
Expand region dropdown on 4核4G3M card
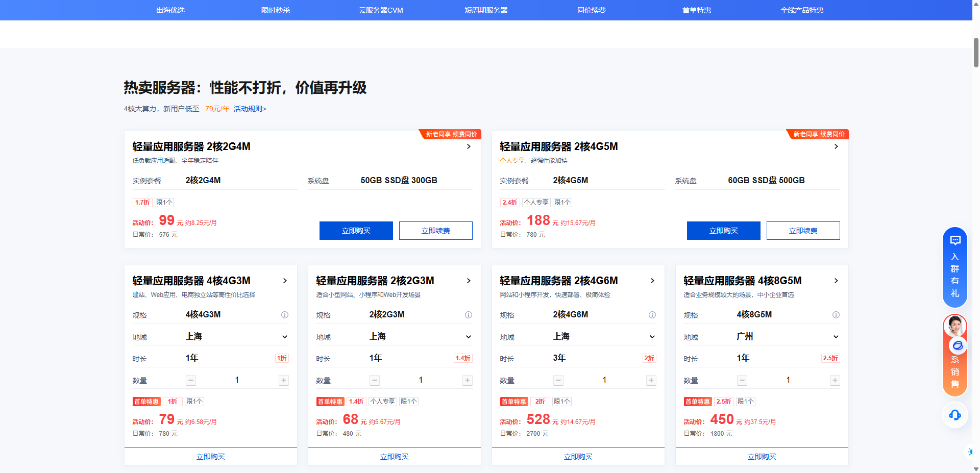pos(285,337)
